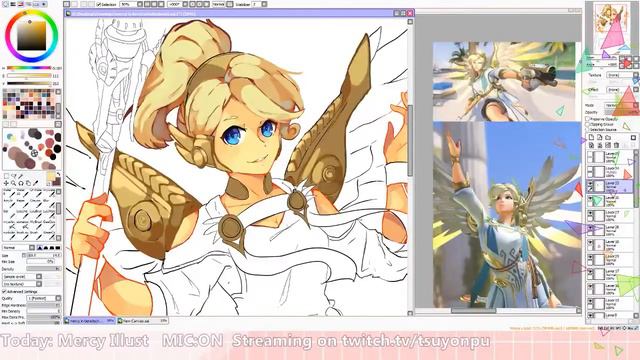Click the merge layer down icon
Image resolution: width=640 pixels, height=360 pixels.
600,145
